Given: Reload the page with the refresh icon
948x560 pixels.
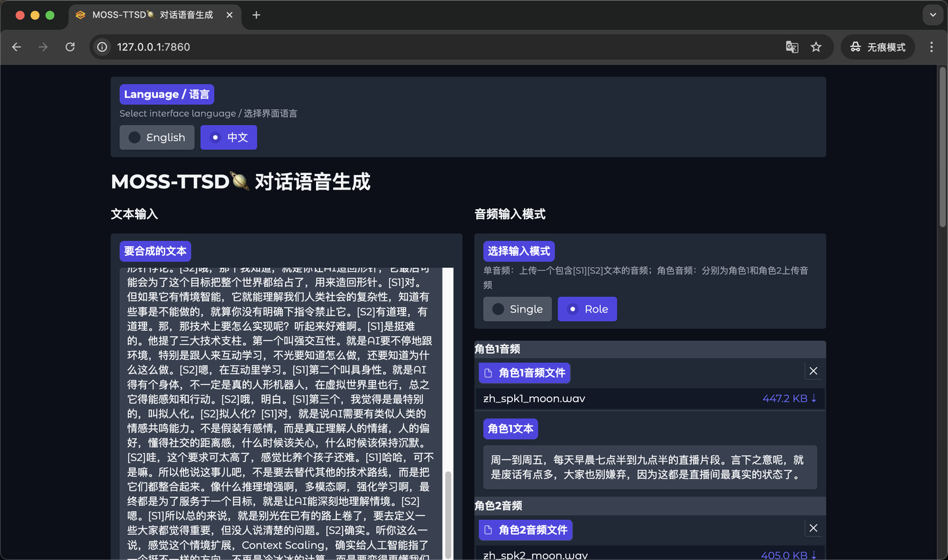Looking at the screenshot, I should (x=70, y=47).
